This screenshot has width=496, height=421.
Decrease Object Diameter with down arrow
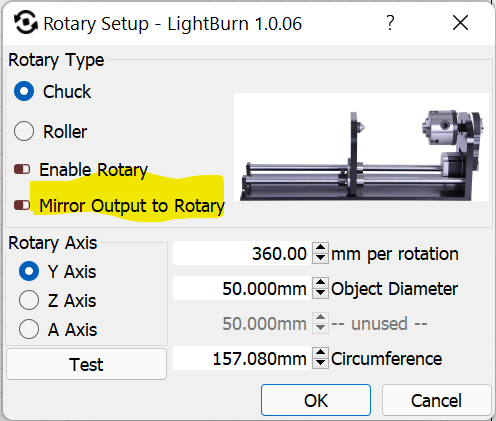click(x=320, y=293)
